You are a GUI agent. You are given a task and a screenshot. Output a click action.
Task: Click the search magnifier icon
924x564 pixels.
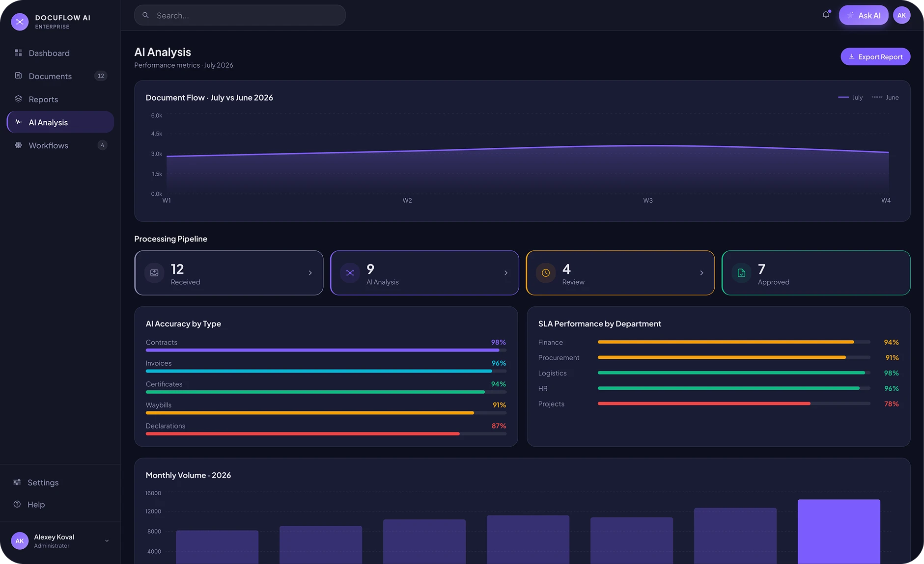[x=145, y=15]
